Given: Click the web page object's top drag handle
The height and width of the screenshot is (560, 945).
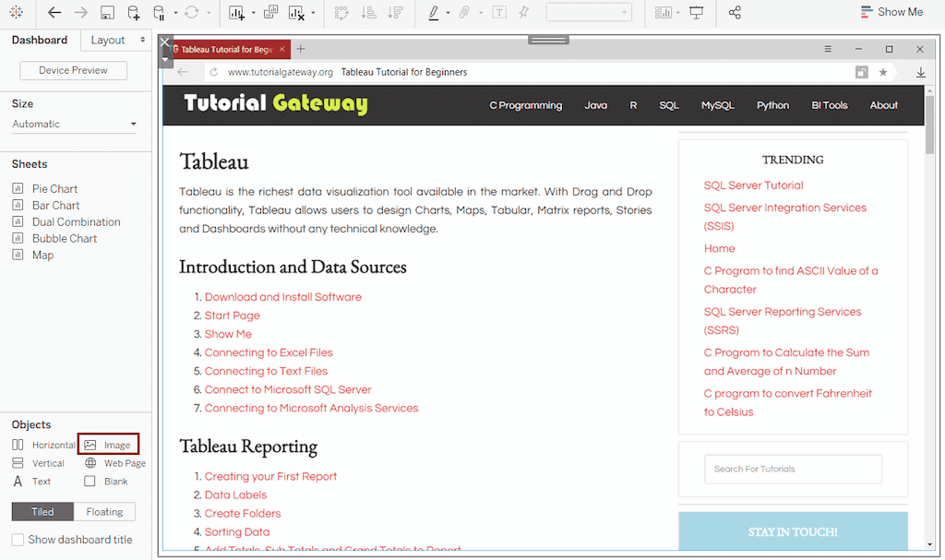Looking at the screenshot, I should click(548, 40).
